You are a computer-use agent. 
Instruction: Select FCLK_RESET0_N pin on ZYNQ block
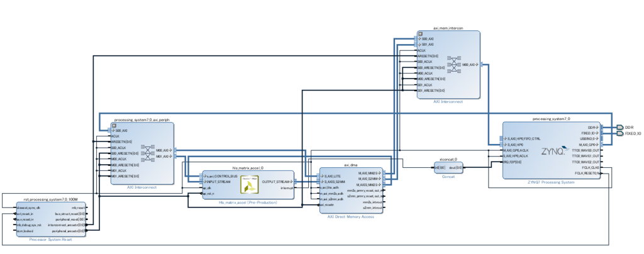588,173
